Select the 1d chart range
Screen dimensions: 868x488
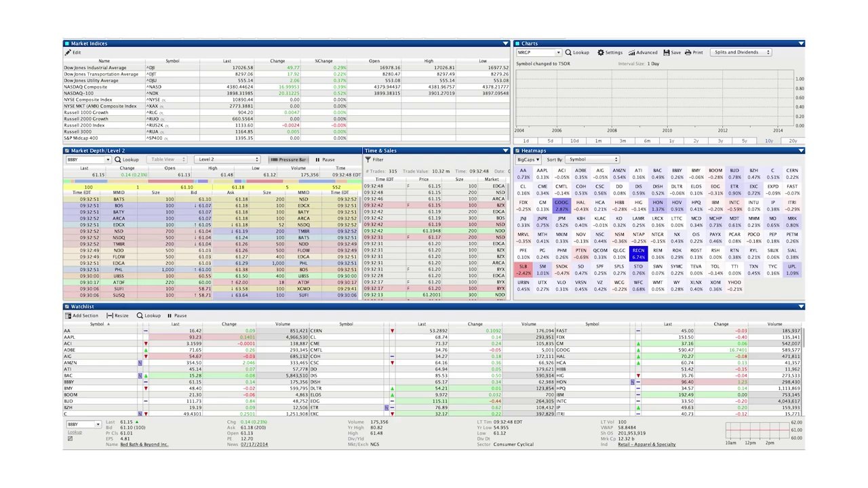pyautogui.click(x=526, y=140)
